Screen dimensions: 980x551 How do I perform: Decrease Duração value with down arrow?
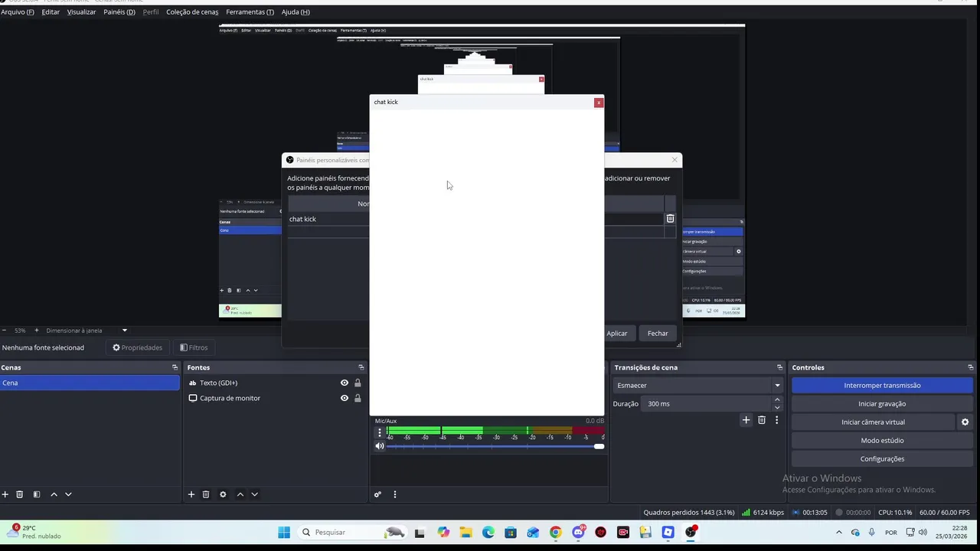pos(777,408)
